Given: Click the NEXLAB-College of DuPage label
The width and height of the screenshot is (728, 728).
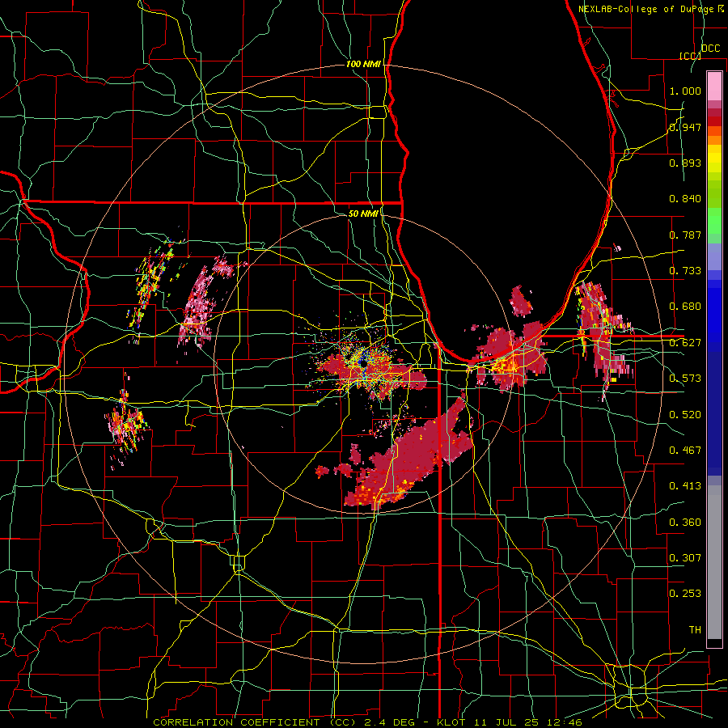Looking at the screenshot, I should pyautogui.click(x=647, y=9).
